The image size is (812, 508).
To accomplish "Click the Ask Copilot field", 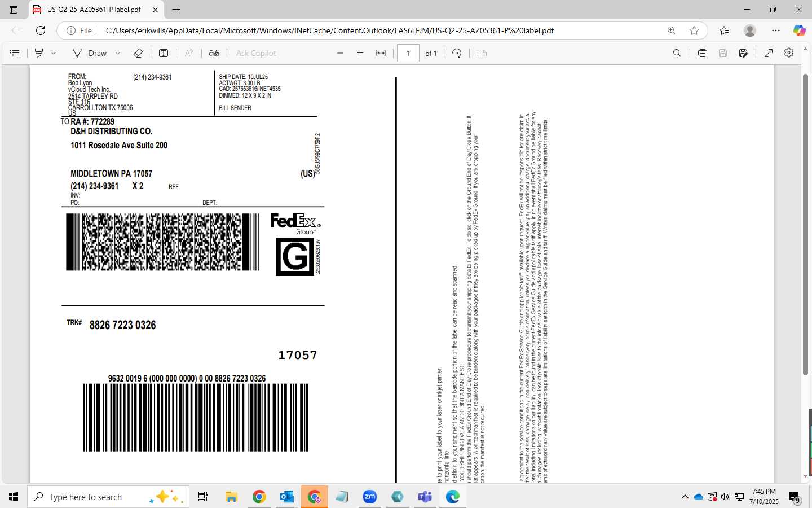I will coord(256,53).
